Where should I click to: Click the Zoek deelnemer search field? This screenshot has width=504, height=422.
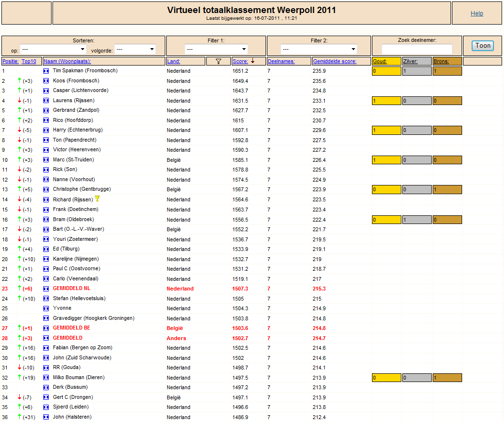[417, 49]
